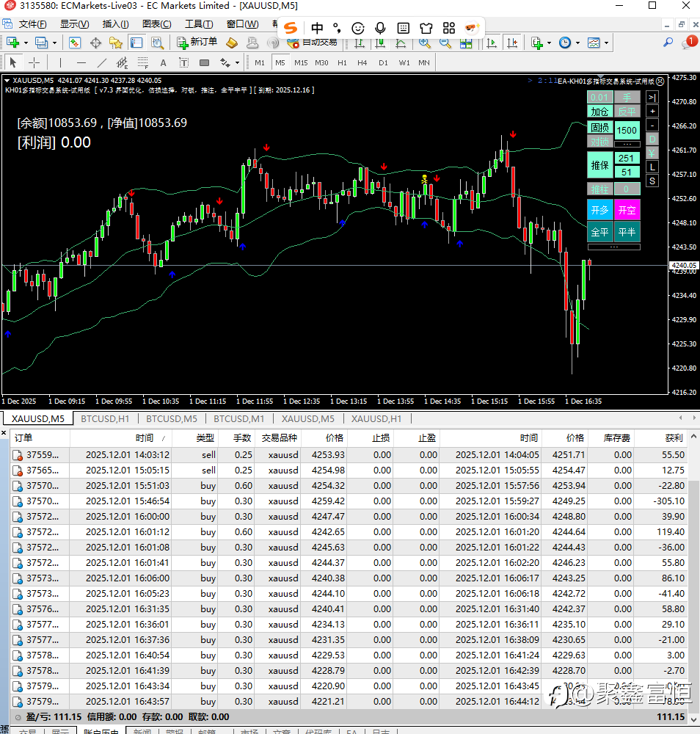Screen dimensions: 700x734
Task: Open the search magnifier in toolbar
Action: pyautogui.click(x=668, y=43)
